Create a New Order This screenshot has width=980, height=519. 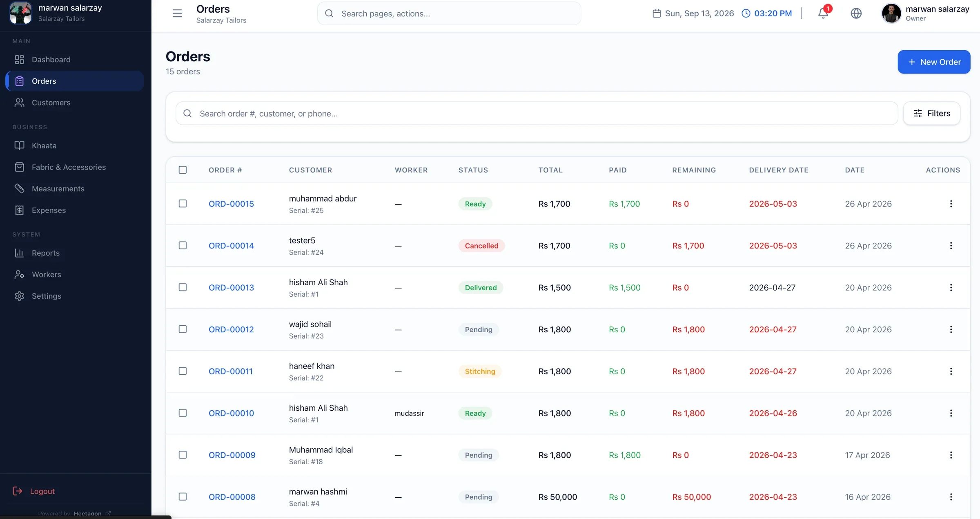(934, 62)
